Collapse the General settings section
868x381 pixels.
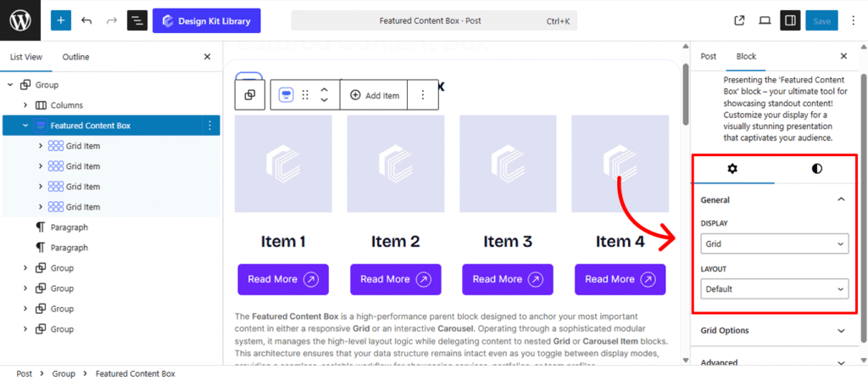(840, 200)
